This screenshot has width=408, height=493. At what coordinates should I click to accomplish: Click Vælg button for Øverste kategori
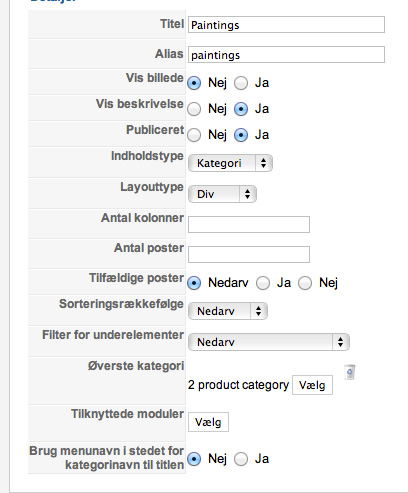click(x=312, y=385)
